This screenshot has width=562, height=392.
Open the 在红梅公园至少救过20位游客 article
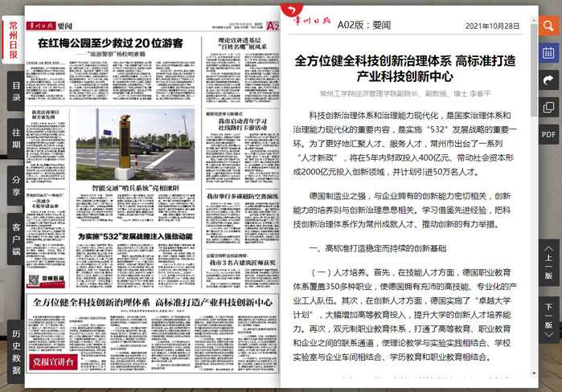[116, 43]
